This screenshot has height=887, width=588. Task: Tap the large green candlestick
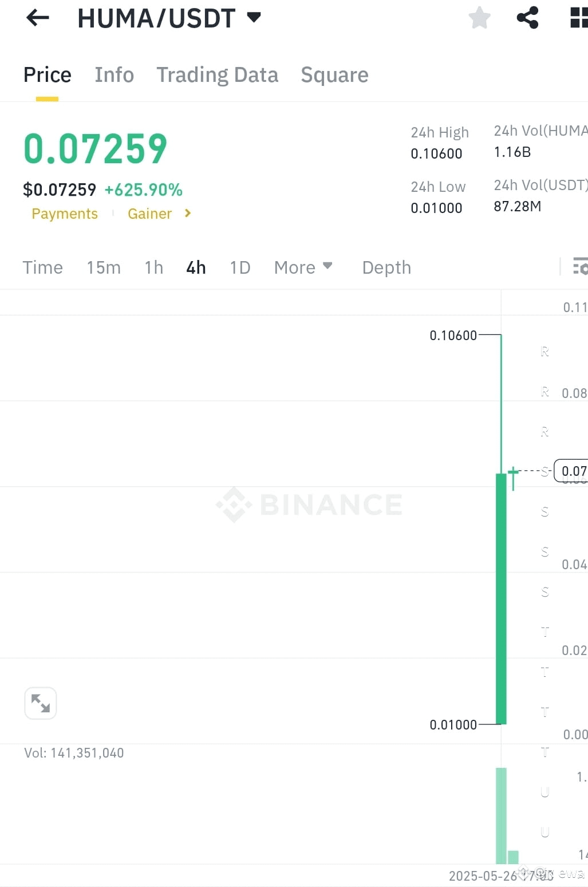(x=501, y=598)
